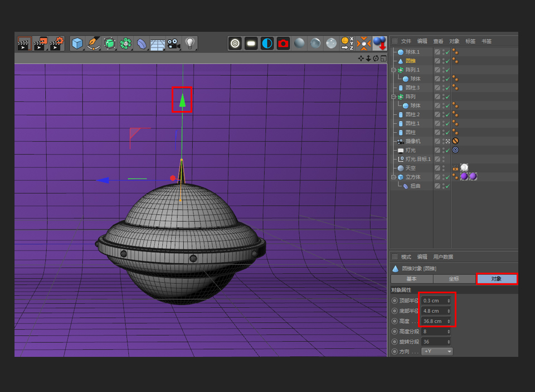Click the Subdivision Surface generator icon
The height and width of the screenshot is (392, 535).
pos(108,43)
